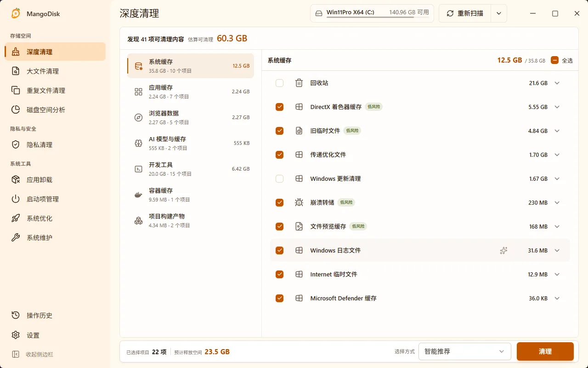Click the drive icon next to Win11Pro X64 (C:)

coord(319,13)
